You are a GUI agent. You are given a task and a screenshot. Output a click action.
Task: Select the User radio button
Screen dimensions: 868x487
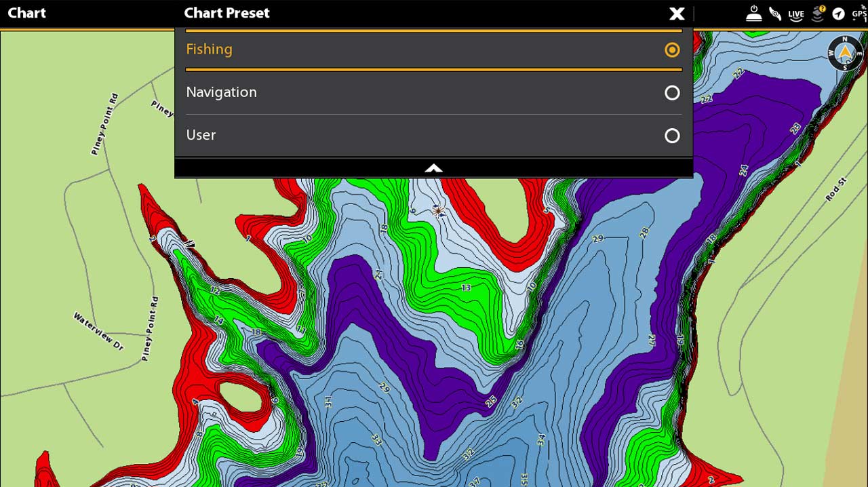coord(672,136)
